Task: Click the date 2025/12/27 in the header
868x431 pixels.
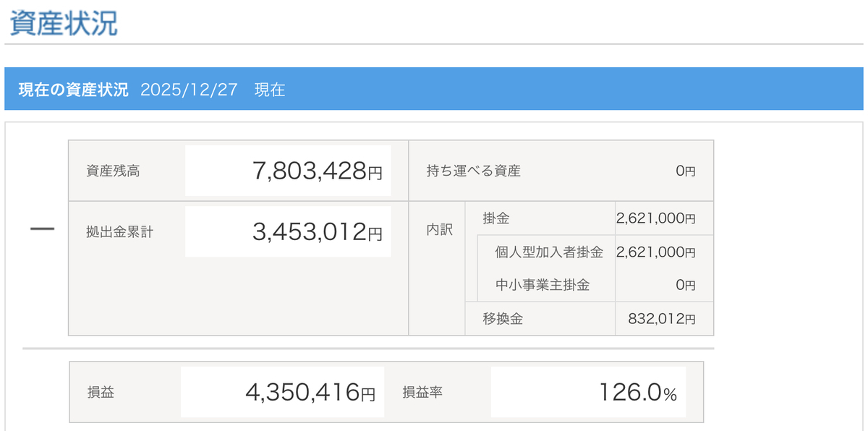Action: coord(189,90)
